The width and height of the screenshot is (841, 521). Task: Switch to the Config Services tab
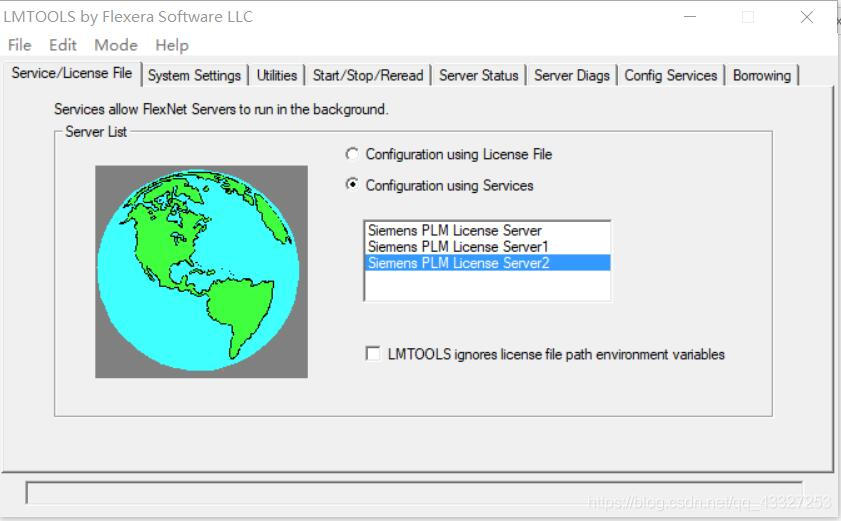point(670,76)
